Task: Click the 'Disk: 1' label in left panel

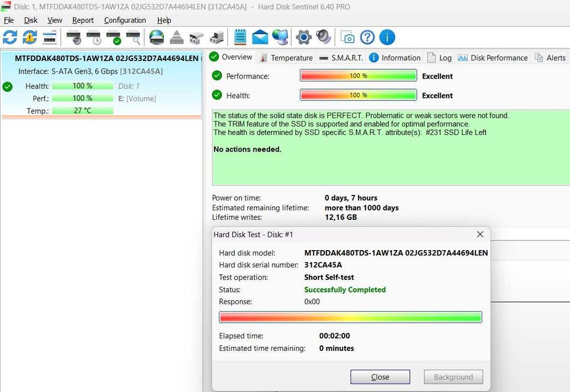Action: coord(129,86)
